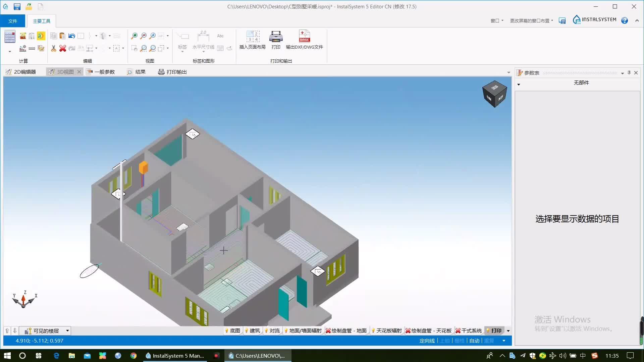Expand 无部件 panel arrow
This screenshot has height=362, width=644.
coord(519,84)
